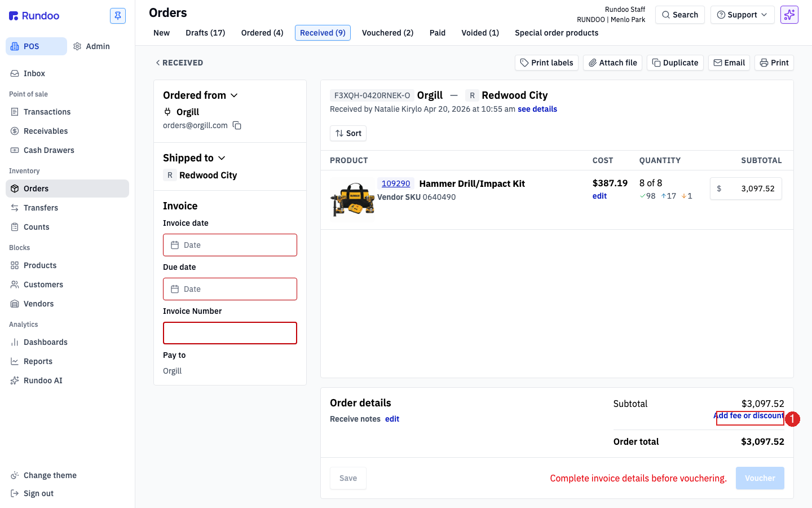Open the Vouchered (2) tab
The width and height of the screenshot is (812, 508).
coord(387,33)
